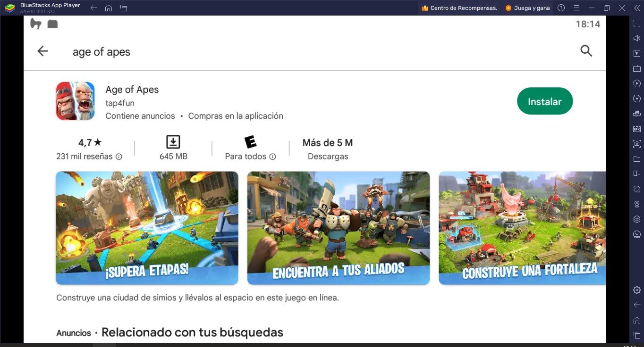
Task: Click the magnifying glass search icon
Action: click(x=586, y=51)
